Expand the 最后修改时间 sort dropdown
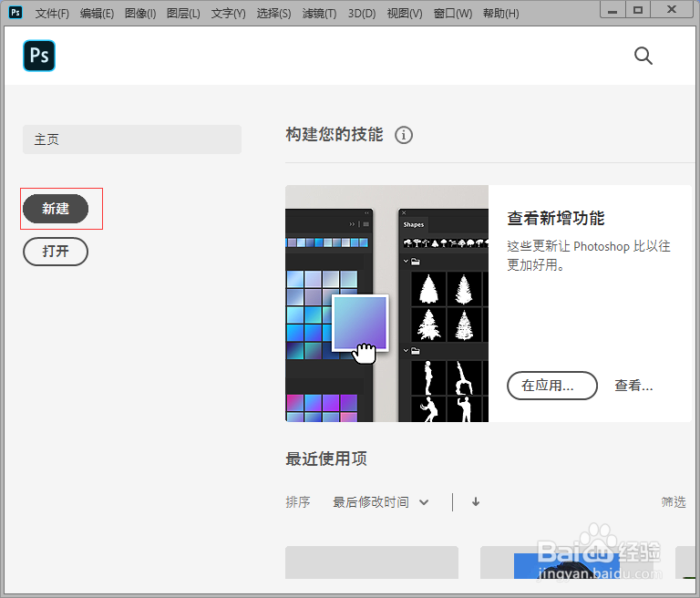Image resolution: width=700 pixels, height=598 pixels. pos(381,502)
